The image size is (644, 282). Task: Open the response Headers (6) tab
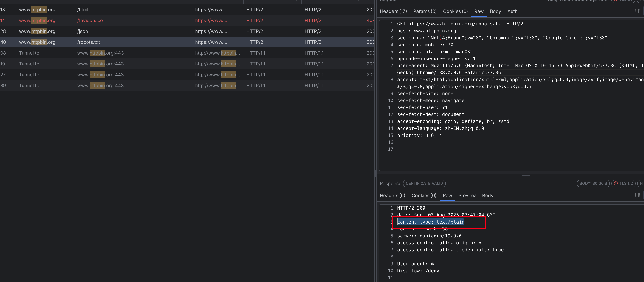tap(392, 196)
